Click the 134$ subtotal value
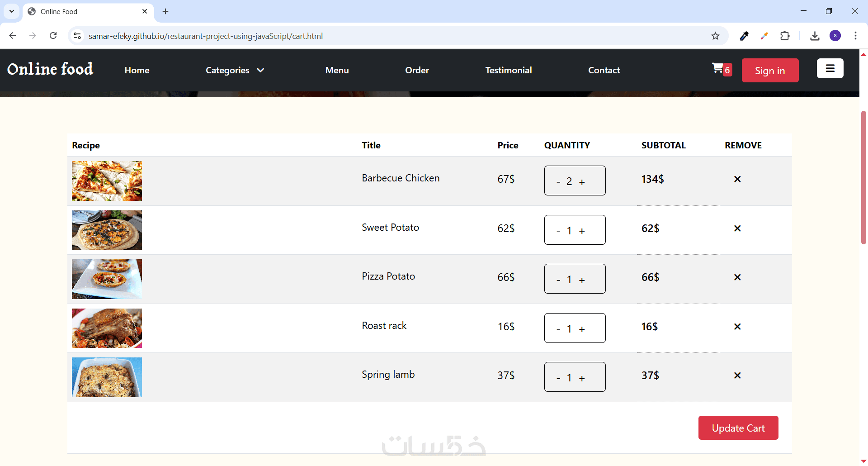This screenshot has height=466, width=868. [x=652, y=179]
